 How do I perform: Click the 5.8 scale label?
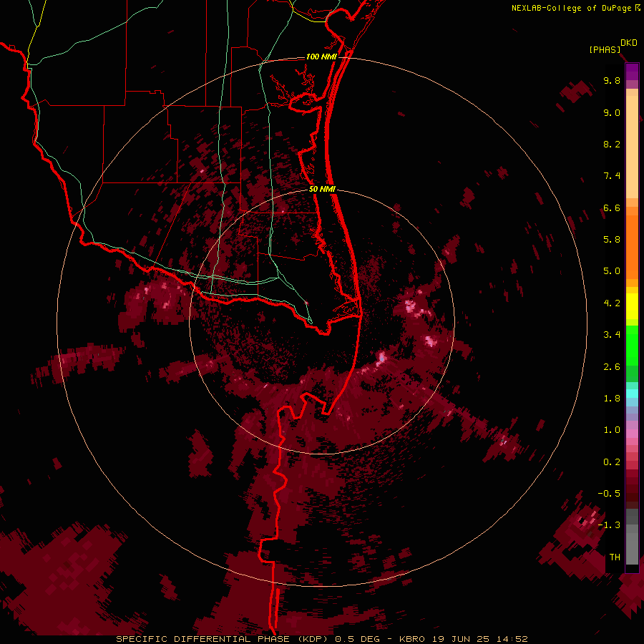[x=612, y=240]
